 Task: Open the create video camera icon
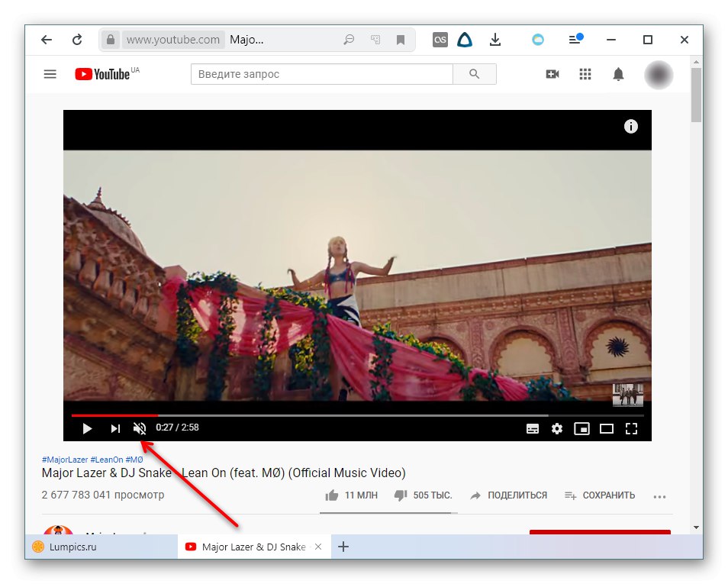click(552, 74)
